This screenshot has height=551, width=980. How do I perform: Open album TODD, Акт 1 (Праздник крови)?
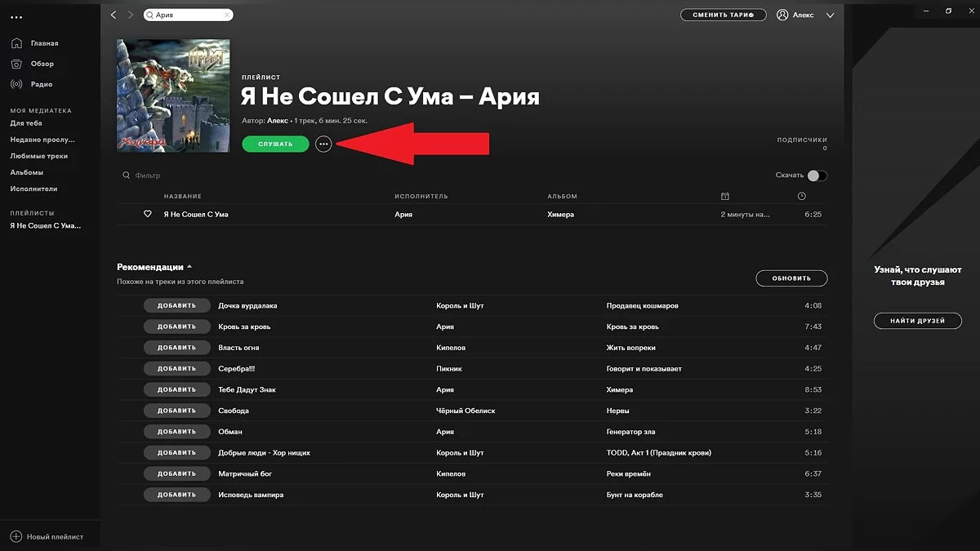coord(659,452)
